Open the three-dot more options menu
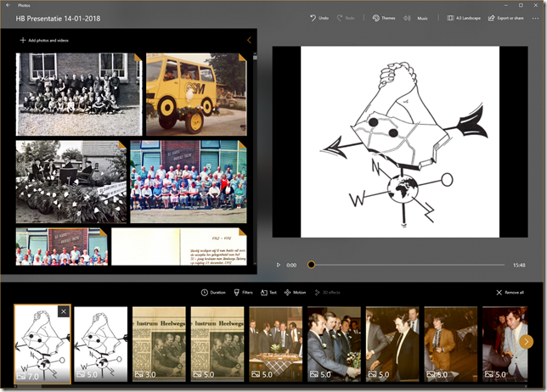The height and width of the screenshot is (392, 547). pyautogui.click(x=535, y=18)
